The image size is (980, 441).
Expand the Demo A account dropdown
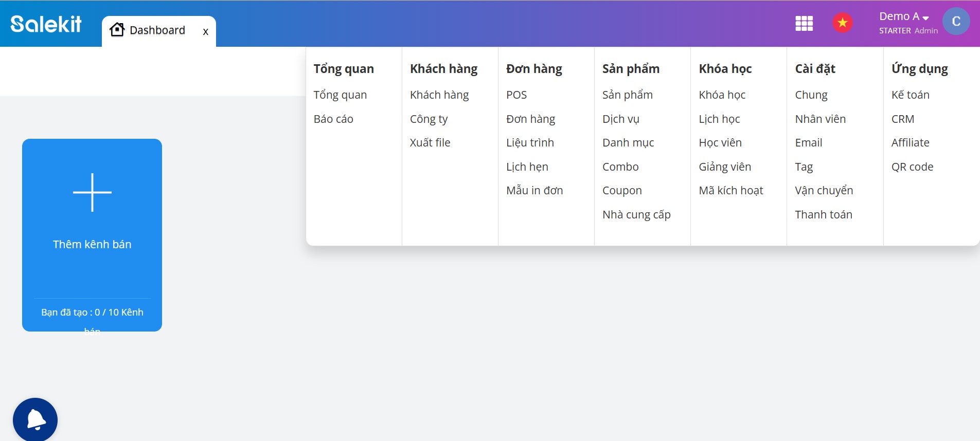tap(904, 17)
